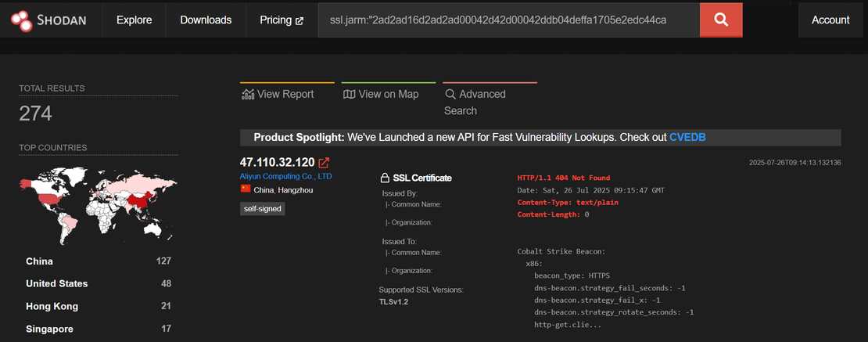Select the self-signed tag
Viewport: 868px width, 342px height.
click(262, 209)
